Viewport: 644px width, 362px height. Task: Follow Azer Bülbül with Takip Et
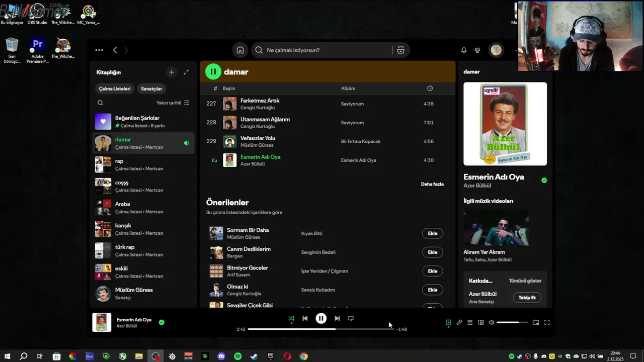click(527, 298)
